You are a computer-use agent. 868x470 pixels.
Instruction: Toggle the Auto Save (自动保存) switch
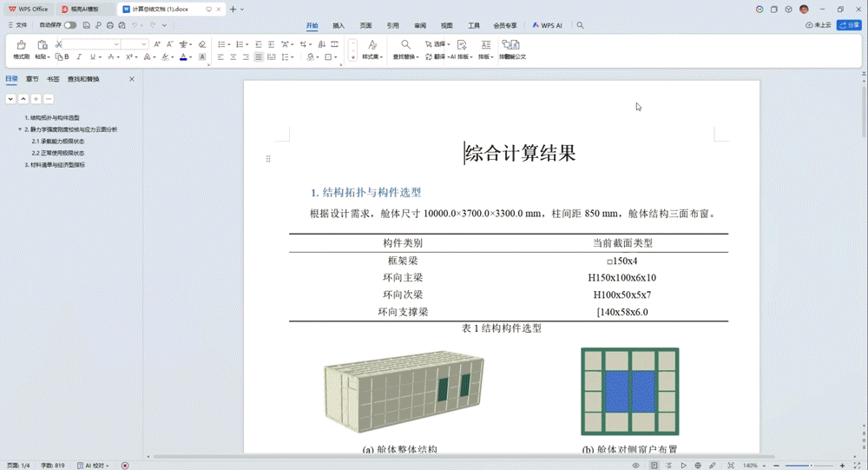69,25
